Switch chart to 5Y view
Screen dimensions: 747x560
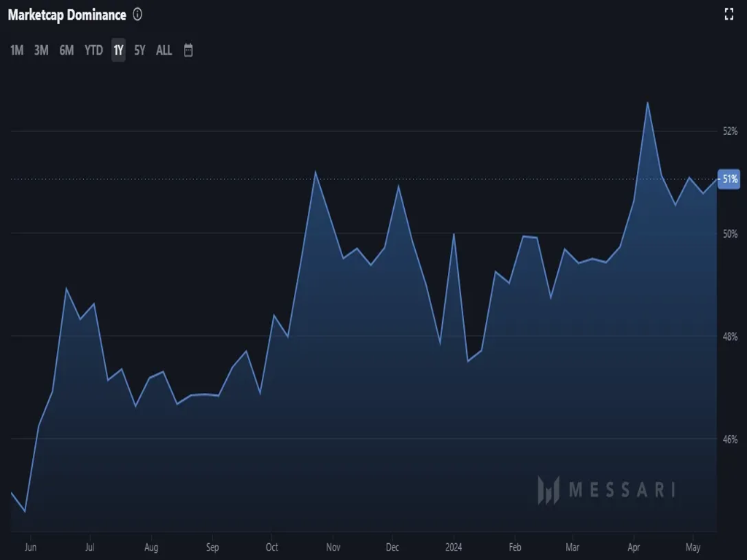click(140, 50)
